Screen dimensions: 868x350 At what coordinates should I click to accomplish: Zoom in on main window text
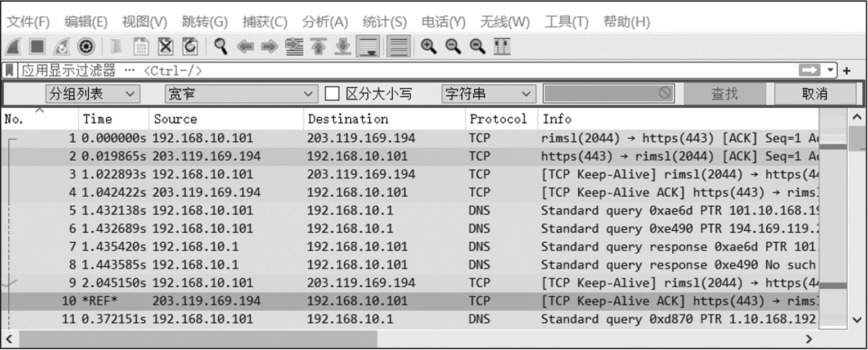[x=429, y=46]
